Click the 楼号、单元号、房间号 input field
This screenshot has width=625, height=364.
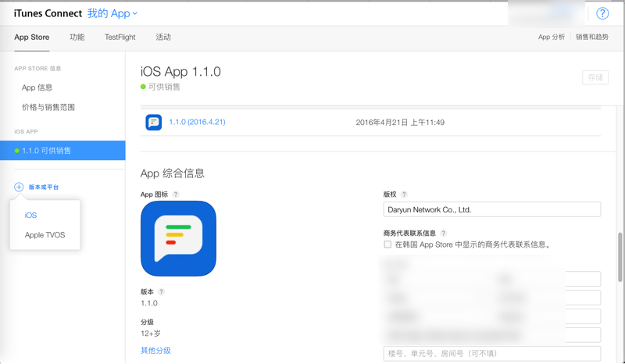(492, 354)
